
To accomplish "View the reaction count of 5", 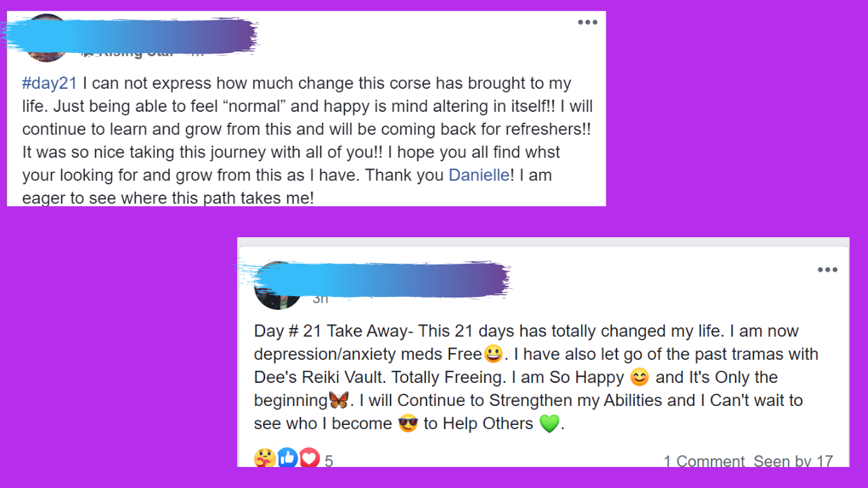I will click(329, 462).
